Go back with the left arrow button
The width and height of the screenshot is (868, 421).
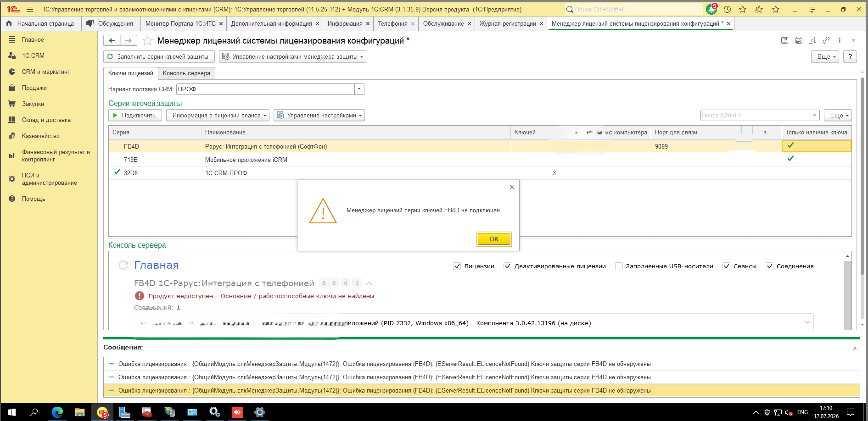coord(112,41)
